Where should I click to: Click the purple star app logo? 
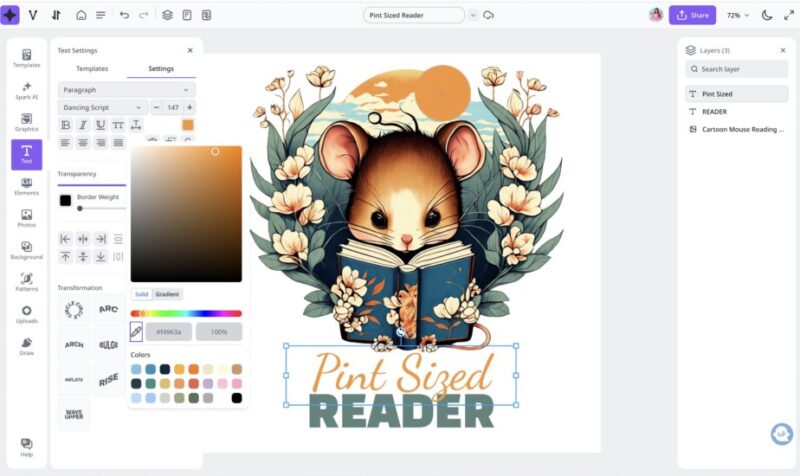(10, 15)
